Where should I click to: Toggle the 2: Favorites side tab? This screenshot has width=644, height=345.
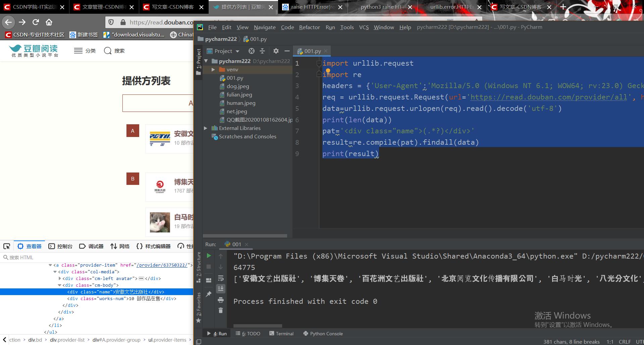[x=199, y=307]
